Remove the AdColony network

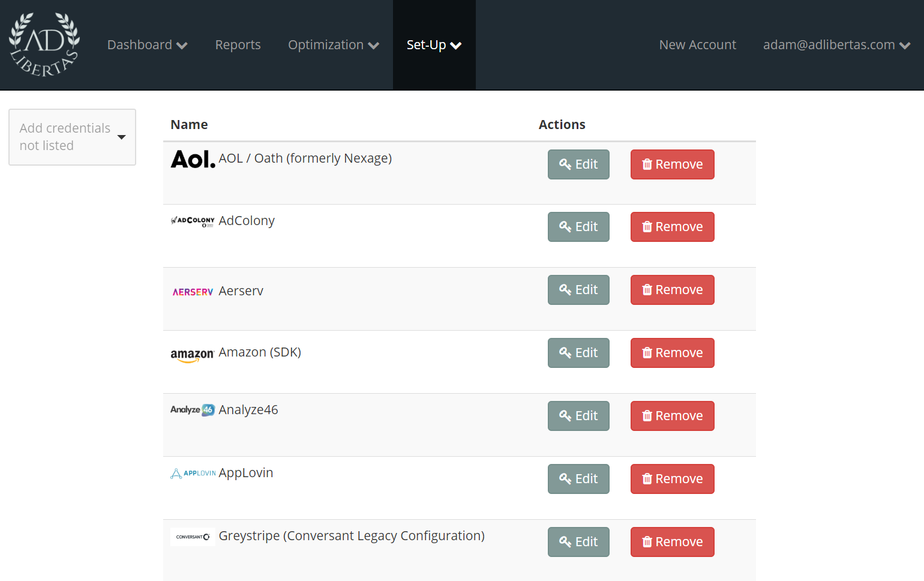[673, 227]
